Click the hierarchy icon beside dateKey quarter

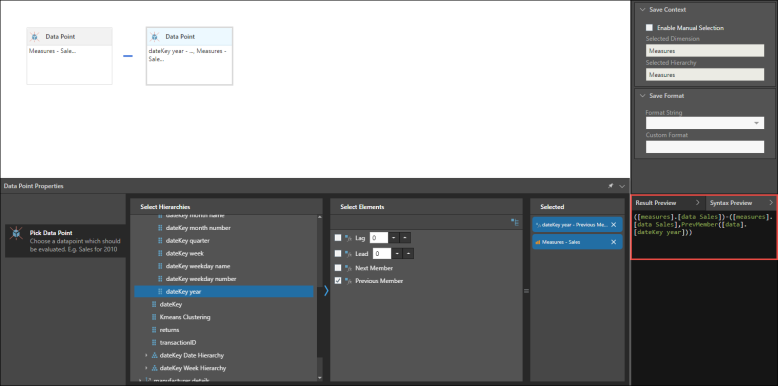click(x=160, y=241)
